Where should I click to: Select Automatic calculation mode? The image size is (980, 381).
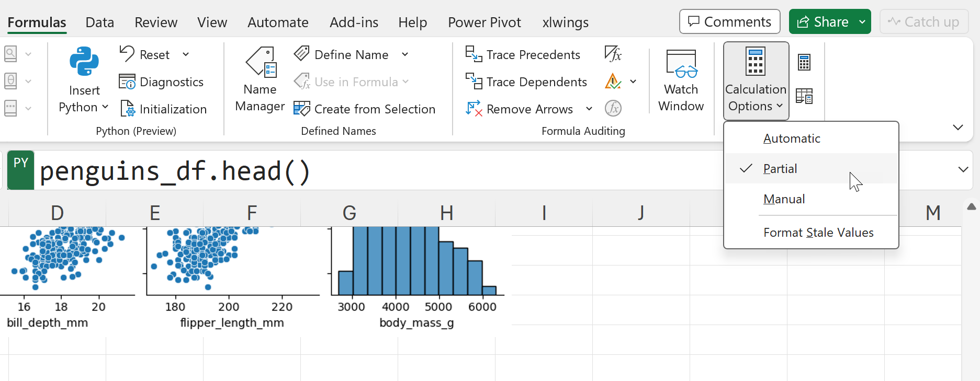[791, 138]
